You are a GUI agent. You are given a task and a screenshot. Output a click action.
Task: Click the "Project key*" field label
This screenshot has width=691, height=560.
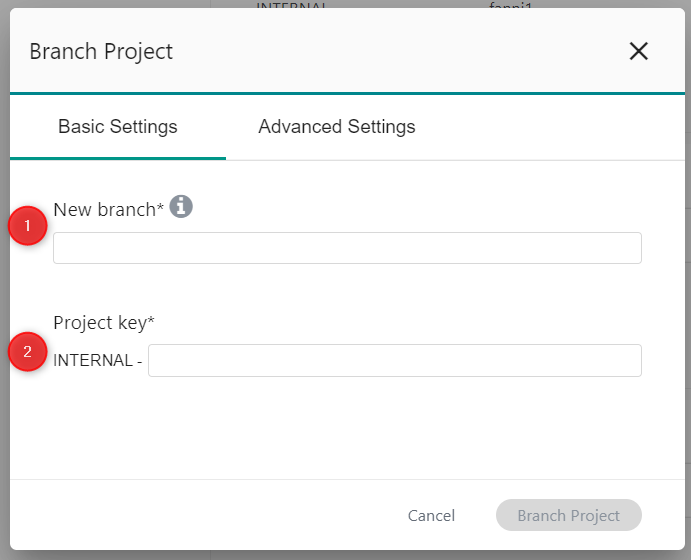point(104,322)
